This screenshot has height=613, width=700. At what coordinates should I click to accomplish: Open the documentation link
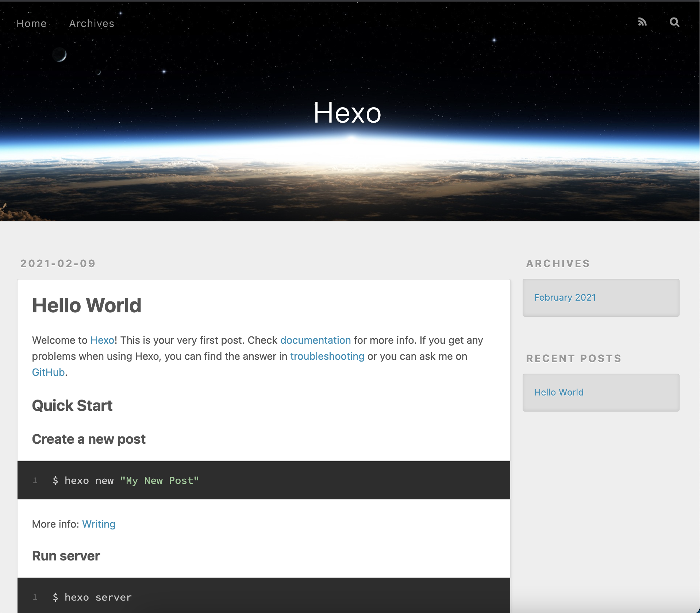pos(315,340)
